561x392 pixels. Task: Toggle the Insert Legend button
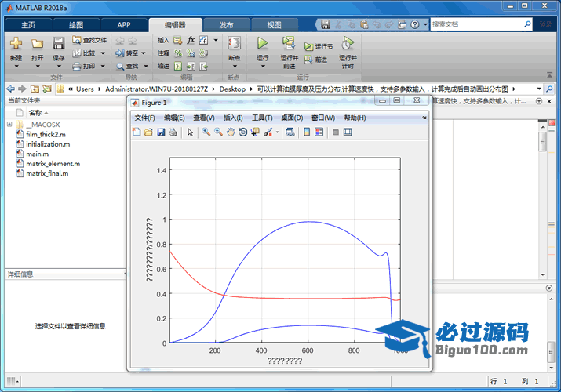click(319, 132)
